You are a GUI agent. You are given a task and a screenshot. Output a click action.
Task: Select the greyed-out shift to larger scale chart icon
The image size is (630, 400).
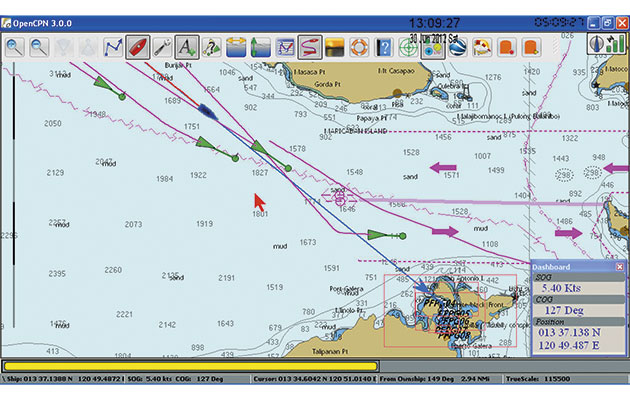click(x=64, y=47)
